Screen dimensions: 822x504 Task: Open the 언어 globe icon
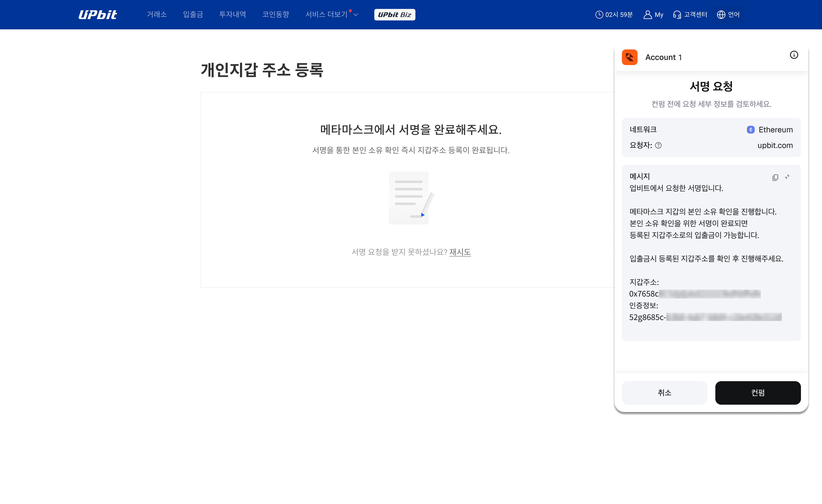(x=720, y=14)
